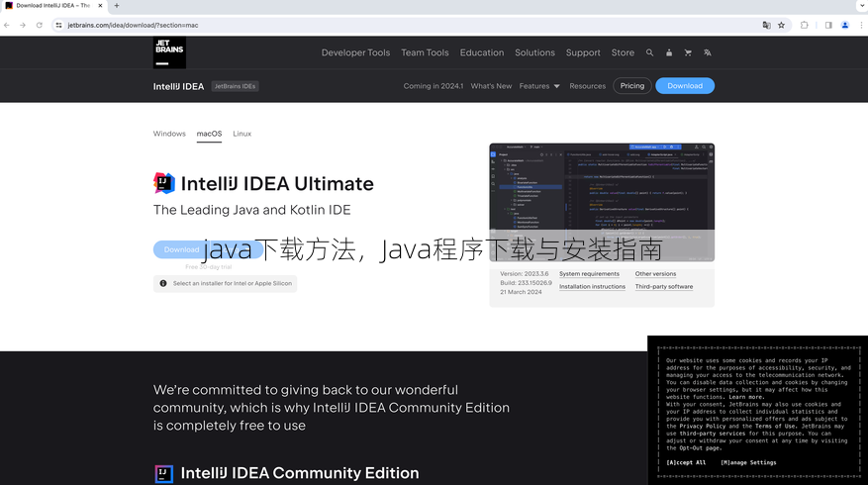Open the Developer Tools menu
This screenshot has height=485, width=868.
(355, 52)
